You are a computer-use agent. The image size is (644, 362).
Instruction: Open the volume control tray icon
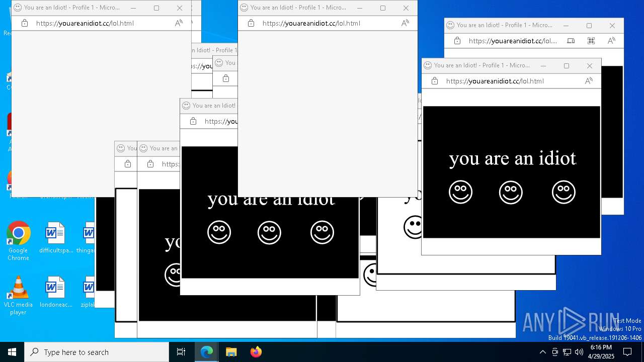click(579, 352)
